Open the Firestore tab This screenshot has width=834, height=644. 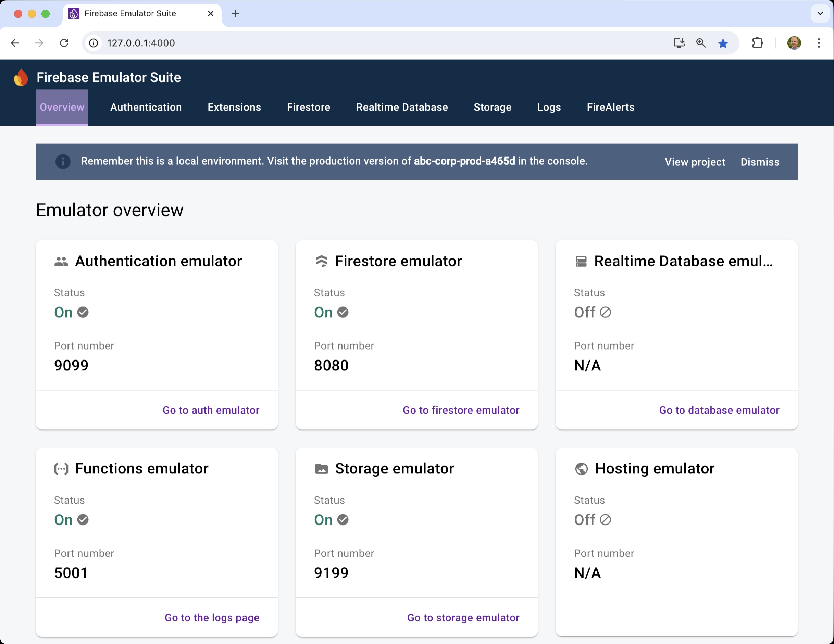309,107
